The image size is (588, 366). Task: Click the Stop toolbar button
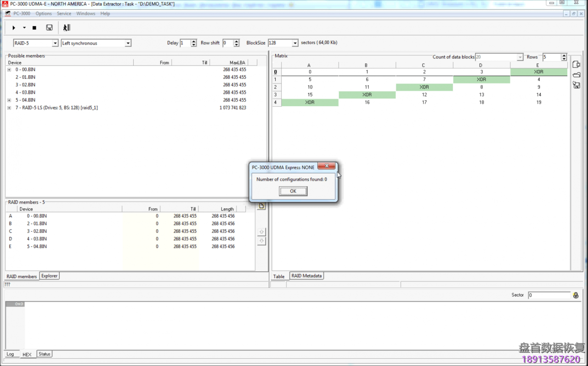click(x=34, y=28)
